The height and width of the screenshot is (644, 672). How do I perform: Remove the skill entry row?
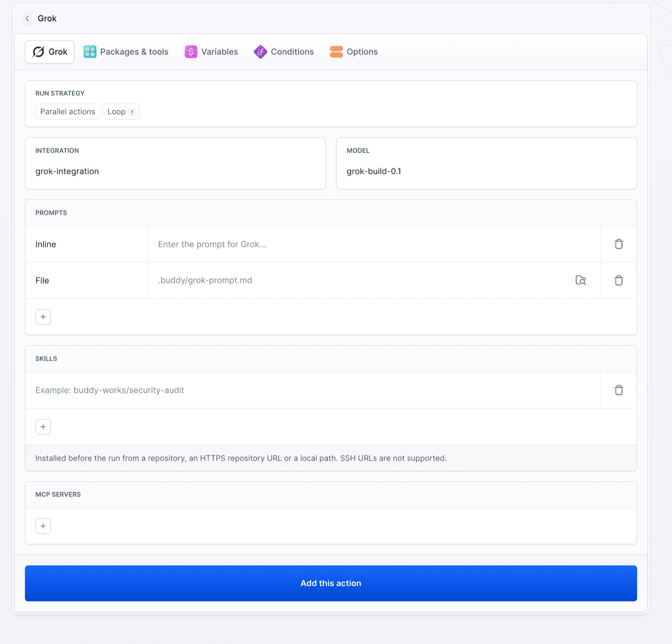(619, 390)
